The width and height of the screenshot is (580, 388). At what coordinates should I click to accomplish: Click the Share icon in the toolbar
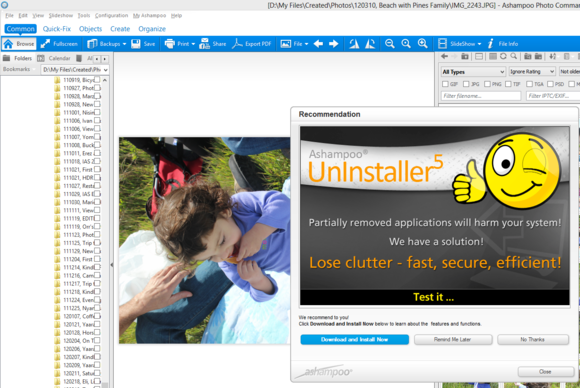click(x=204, y=44)
